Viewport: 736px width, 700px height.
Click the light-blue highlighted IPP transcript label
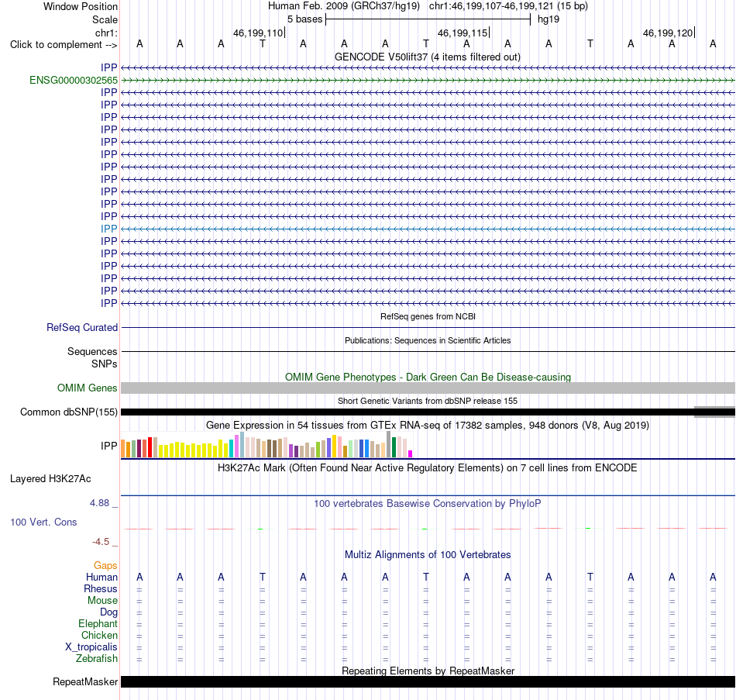109,229
